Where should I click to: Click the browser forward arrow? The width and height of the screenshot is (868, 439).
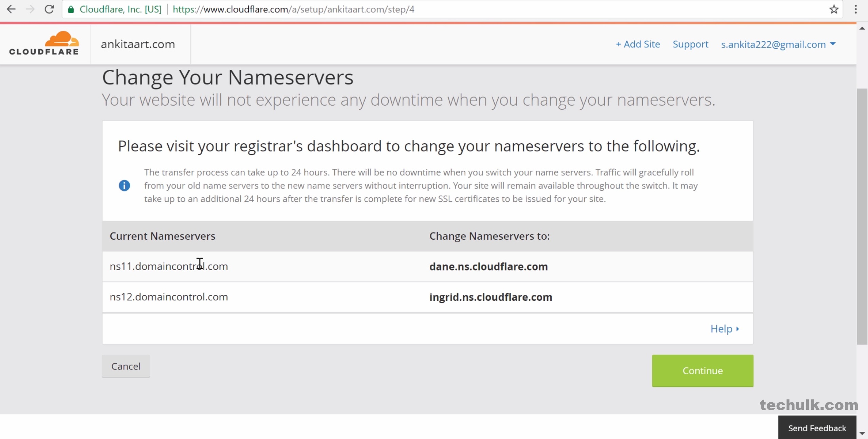(x=30, y=9)
